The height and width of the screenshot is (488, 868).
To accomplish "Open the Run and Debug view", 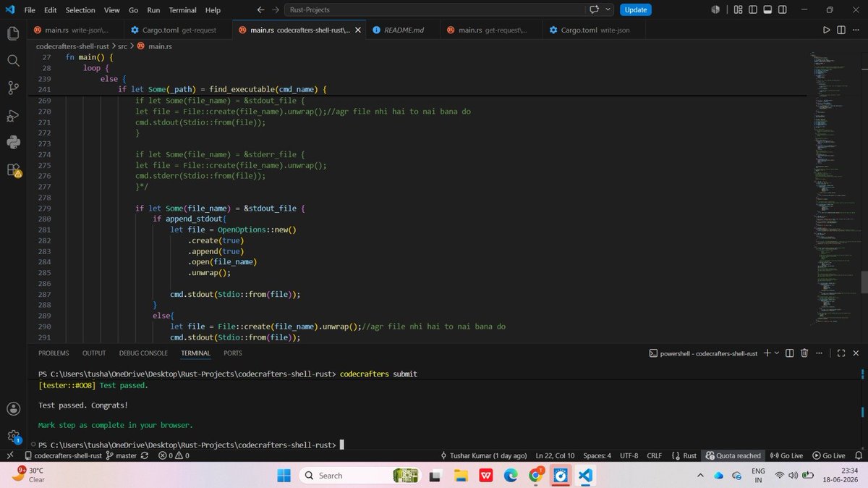I will tap(13, 115).
